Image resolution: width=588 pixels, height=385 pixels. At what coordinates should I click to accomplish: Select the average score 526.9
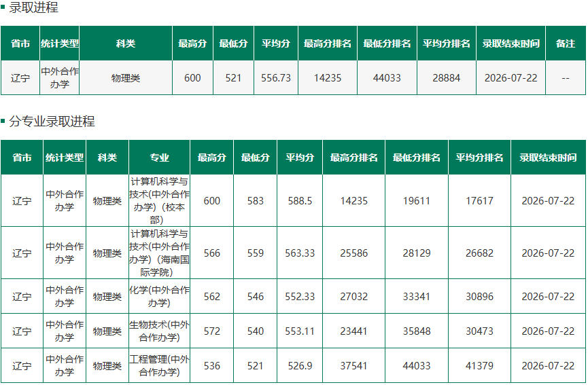coord(300,366)
